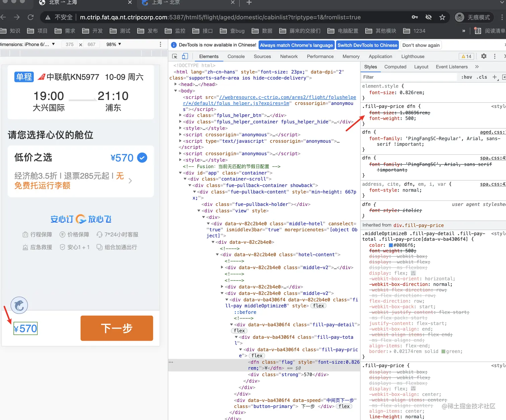Toggle the :hov element state panel

click(467, 77)
